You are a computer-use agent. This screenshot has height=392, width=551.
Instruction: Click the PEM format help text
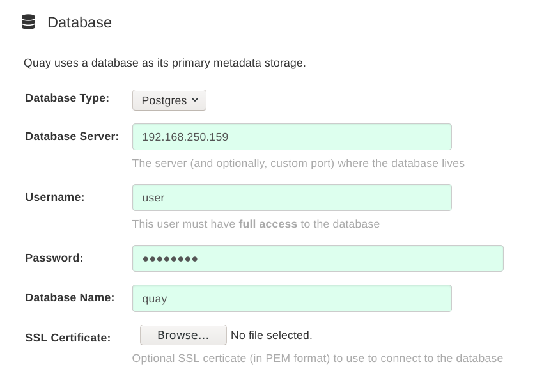(x=317, y=358)
